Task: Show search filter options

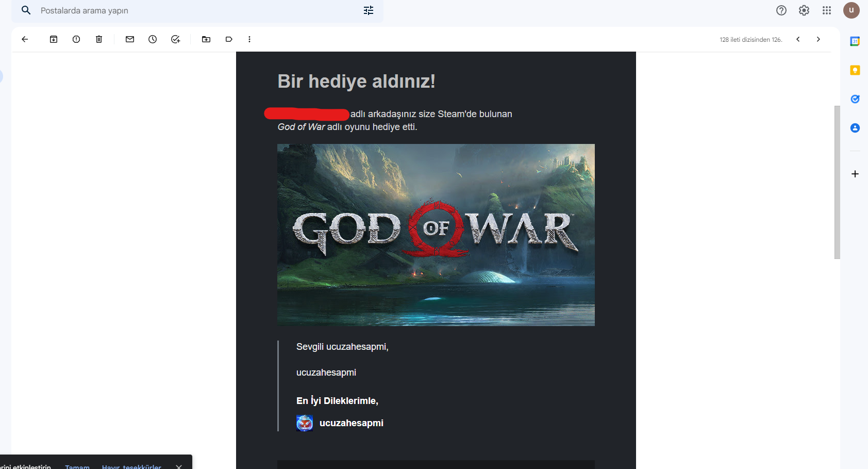Action: (369, 10)
